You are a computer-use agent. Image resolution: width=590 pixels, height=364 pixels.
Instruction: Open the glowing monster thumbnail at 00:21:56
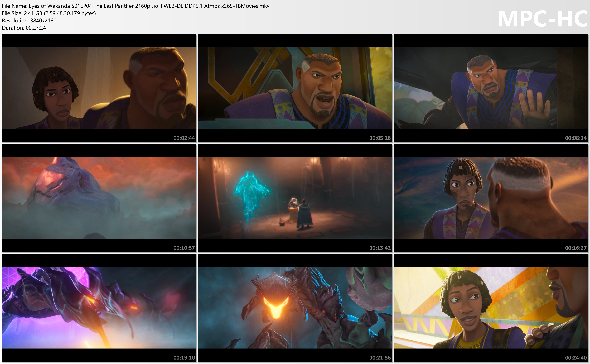295,308
